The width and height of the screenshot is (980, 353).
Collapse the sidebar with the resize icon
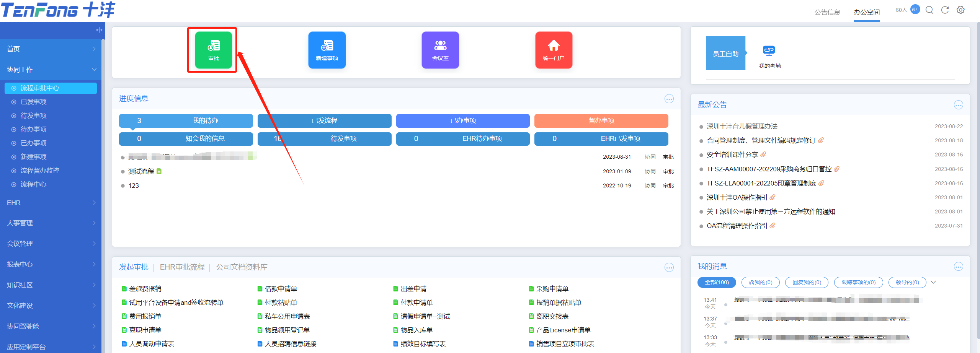click(x=99, y=30)
